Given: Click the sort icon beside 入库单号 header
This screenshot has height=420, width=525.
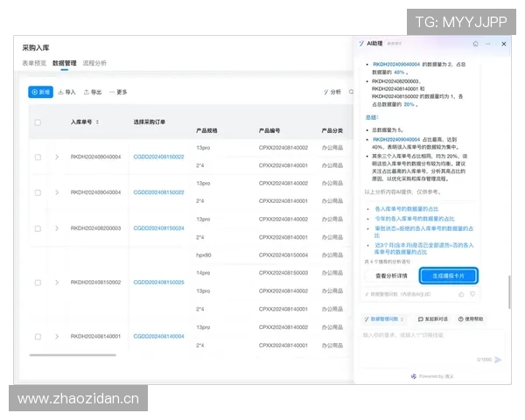Looking at the screenshot, I should pyautogui.click(x=97, y=122).
